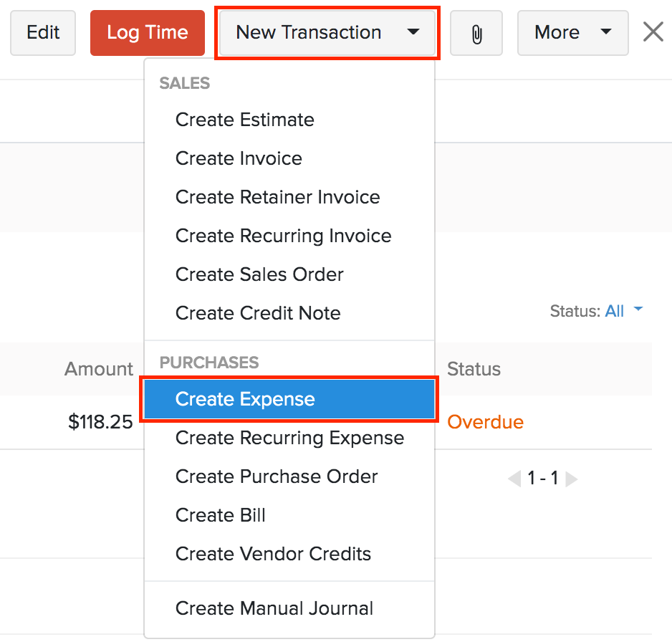Select Create Vendor Credits

point(273,554)
